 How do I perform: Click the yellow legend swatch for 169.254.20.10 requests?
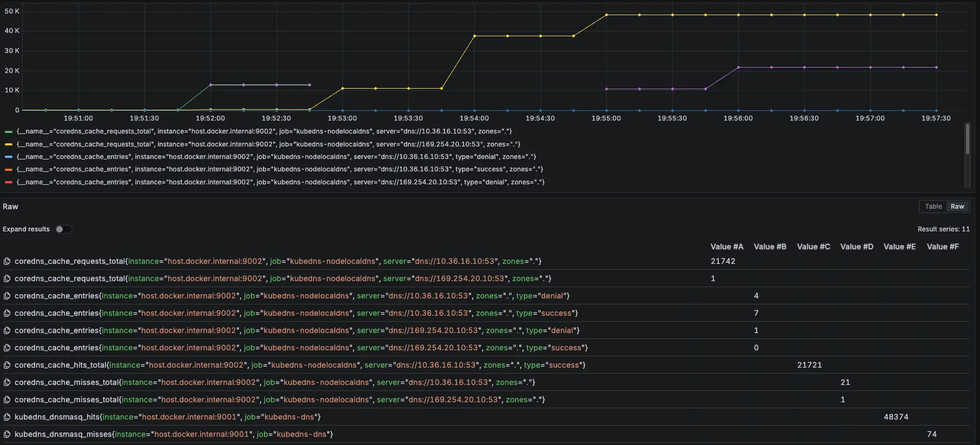pyautogui.click(x=9, y=144)
